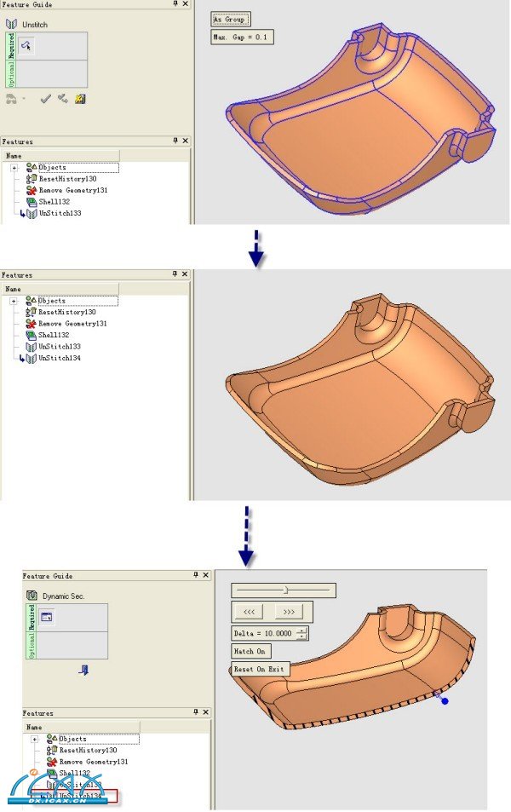Toggle the Reset On Exit option

(259, 669)
